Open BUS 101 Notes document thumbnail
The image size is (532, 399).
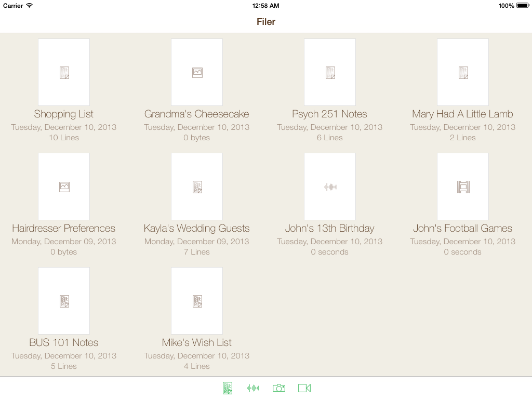pos(64,301)
